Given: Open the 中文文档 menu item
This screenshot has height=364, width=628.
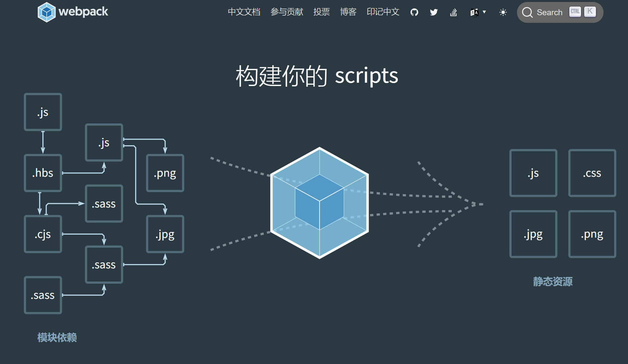Looking at the screenshot, I should click(244, 12).
